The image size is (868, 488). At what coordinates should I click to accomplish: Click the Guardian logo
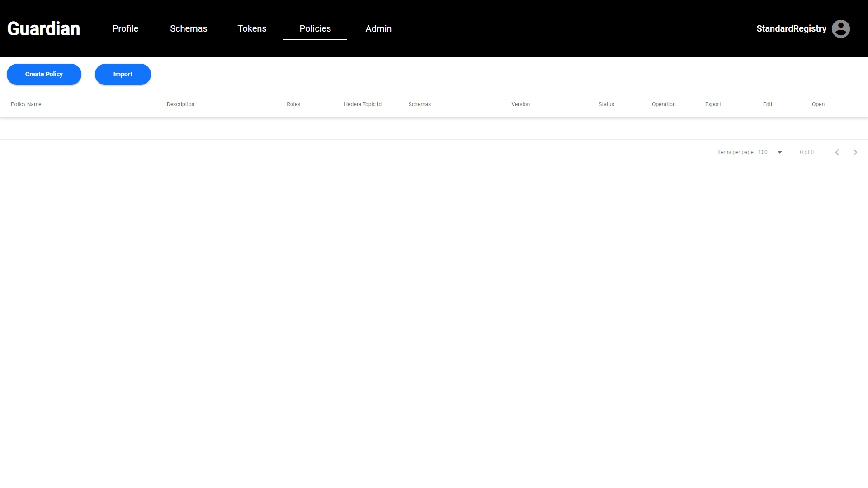click(44, 28)
